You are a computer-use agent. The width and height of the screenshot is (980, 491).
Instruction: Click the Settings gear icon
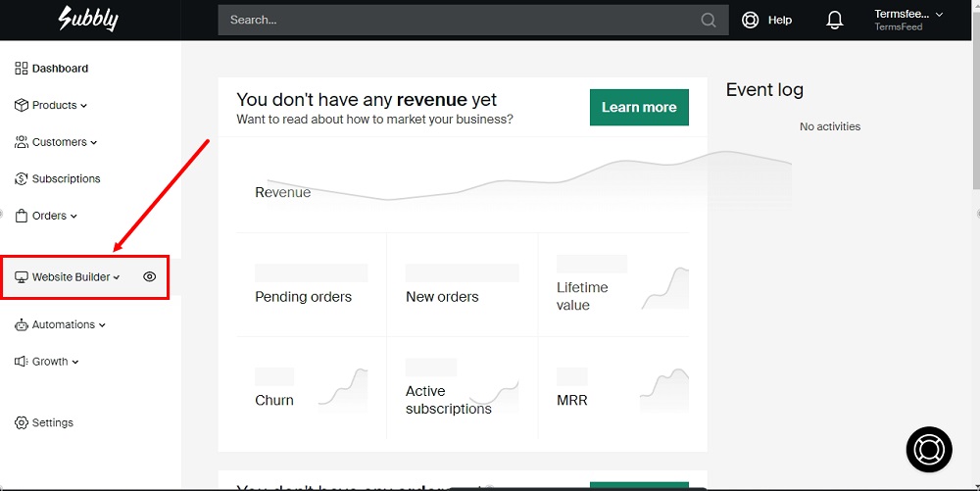pyautogui.click(x=22, y=423)
